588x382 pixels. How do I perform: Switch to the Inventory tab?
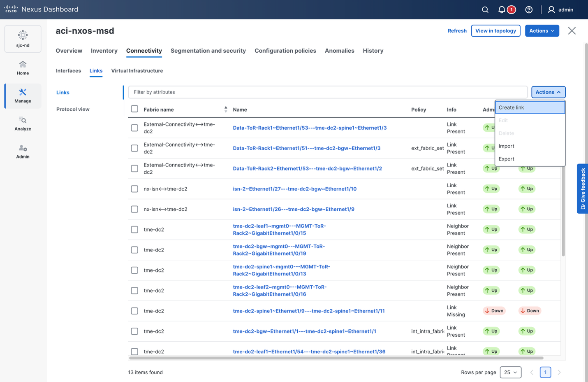coord(104,51)
